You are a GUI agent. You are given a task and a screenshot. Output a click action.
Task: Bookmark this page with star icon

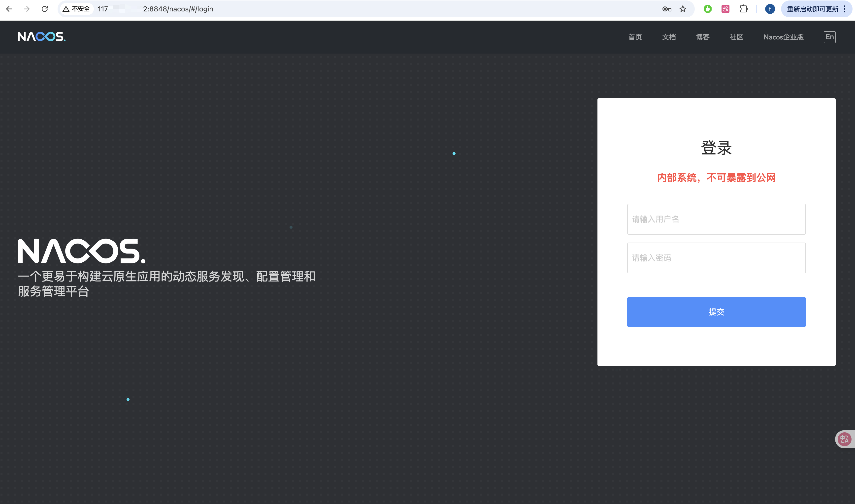click(x=683, y=9)
